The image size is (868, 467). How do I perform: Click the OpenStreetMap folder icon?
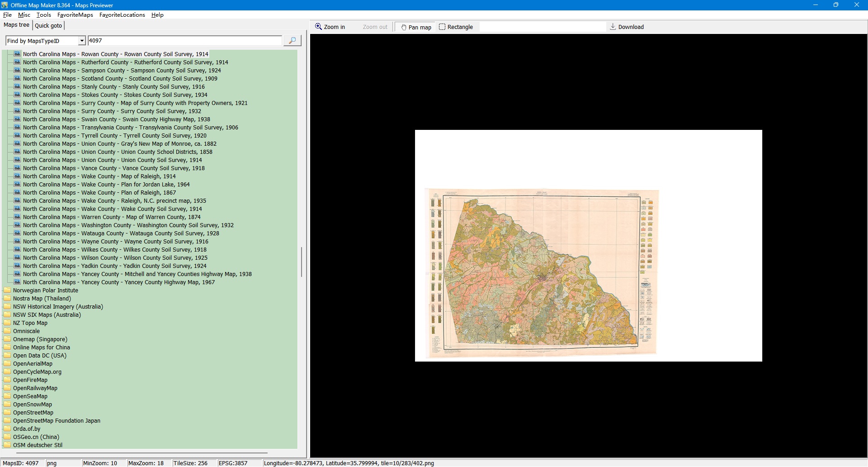coord(7,412)
